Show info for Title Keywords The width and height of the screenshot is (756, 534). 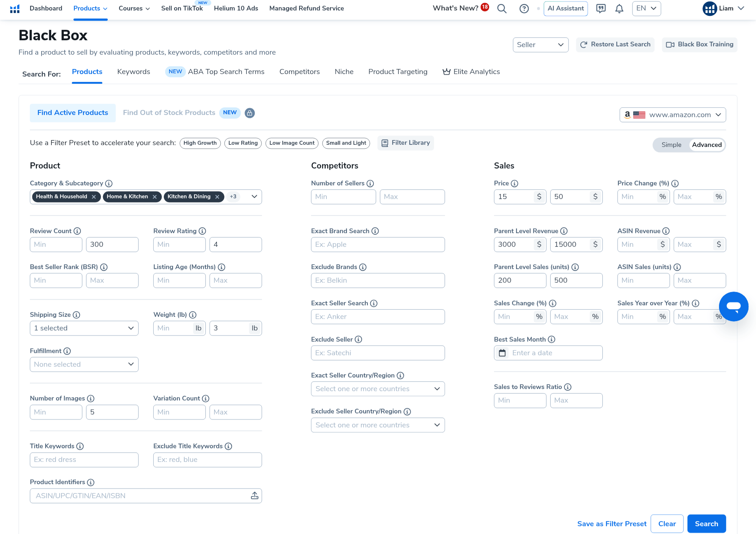click(x=80, y=446)
